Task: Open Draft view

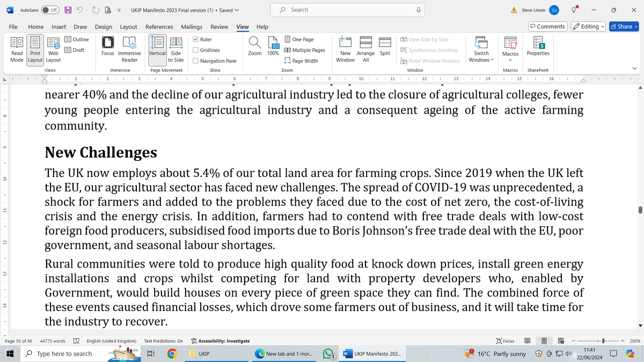Action: tap(75, 50)
